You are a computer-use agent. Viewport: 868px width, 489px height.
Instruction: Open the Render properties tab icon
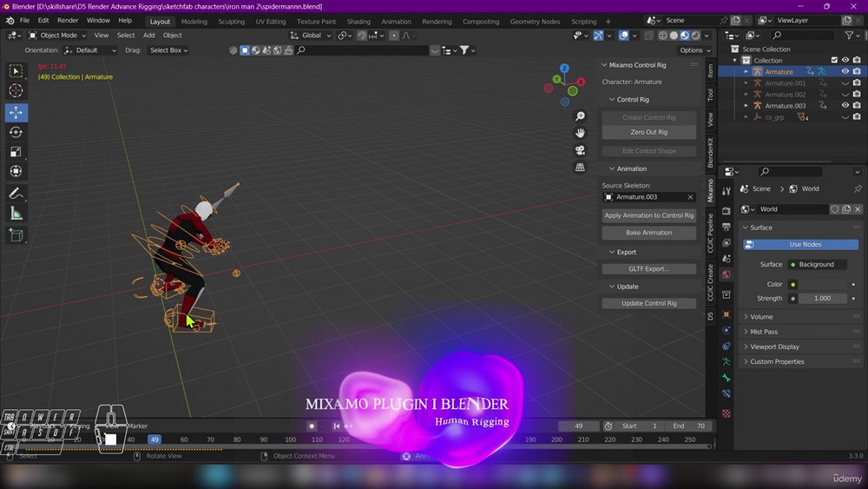727,210
